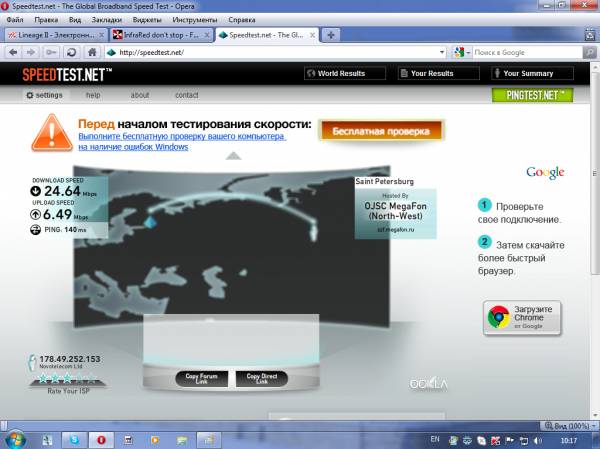Open Speedtest settings
Viewport: 600px width, 449px height.
point(44,95)
